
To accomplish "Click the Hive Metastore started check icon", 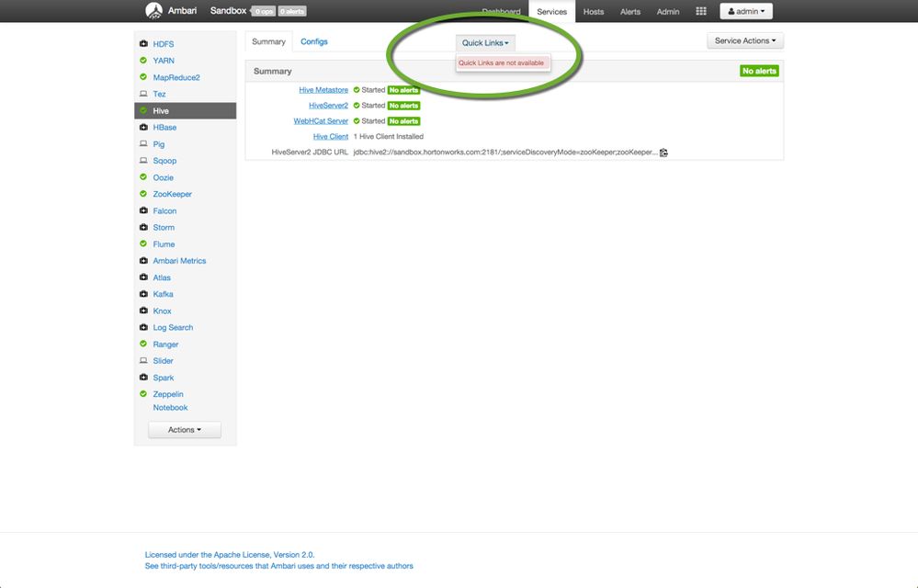I will click(357, 90).
